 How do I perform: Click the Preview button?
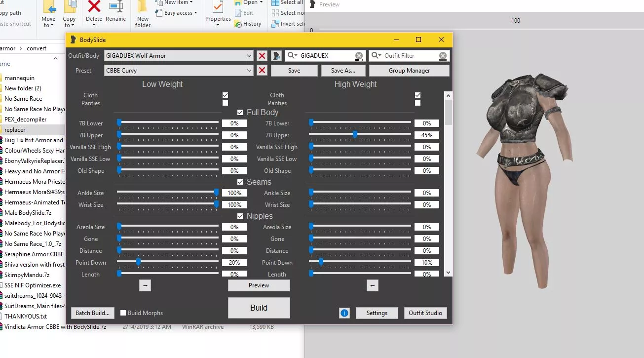coord(259,285)
